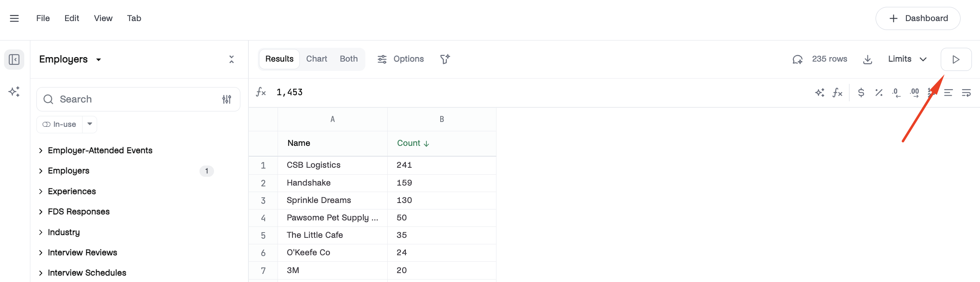
Task: Click the Employers group count badge 1
Action: point(207,171)
